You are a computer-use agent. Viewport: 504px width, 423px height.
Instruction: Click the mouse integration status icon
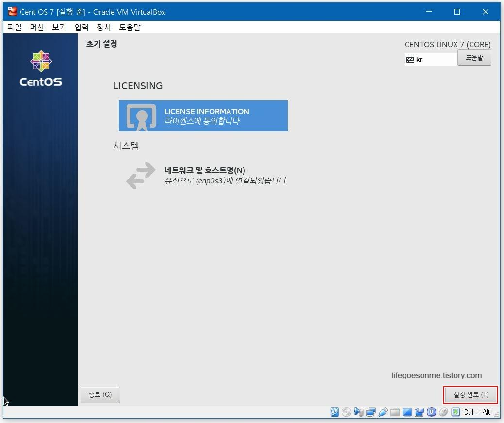[443, 412]
